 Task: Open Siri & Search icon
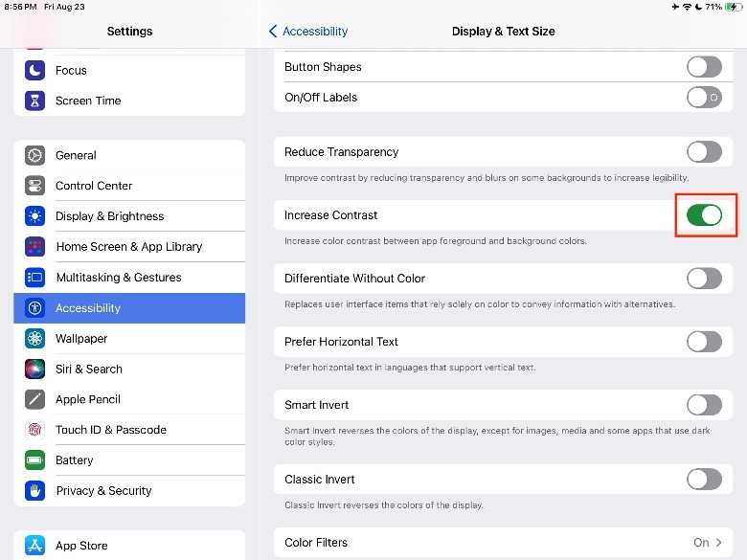[x=35, y=370]
